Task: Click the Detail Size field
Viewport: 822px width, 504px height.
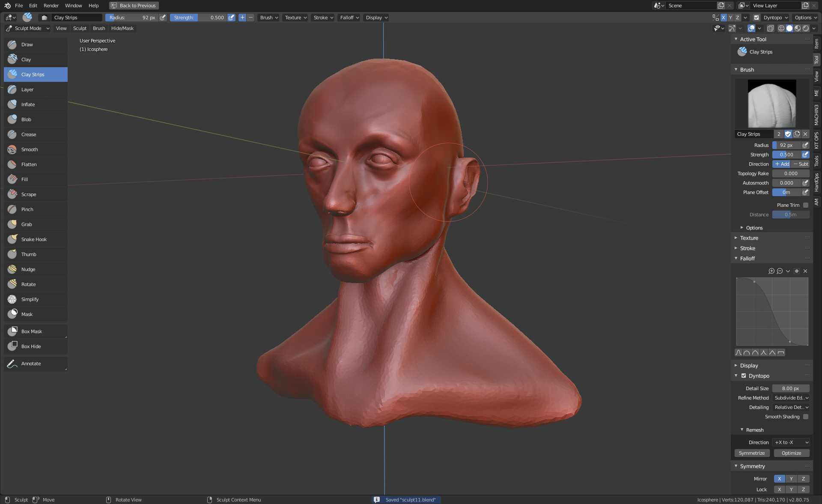Action: tap(790, 388)
